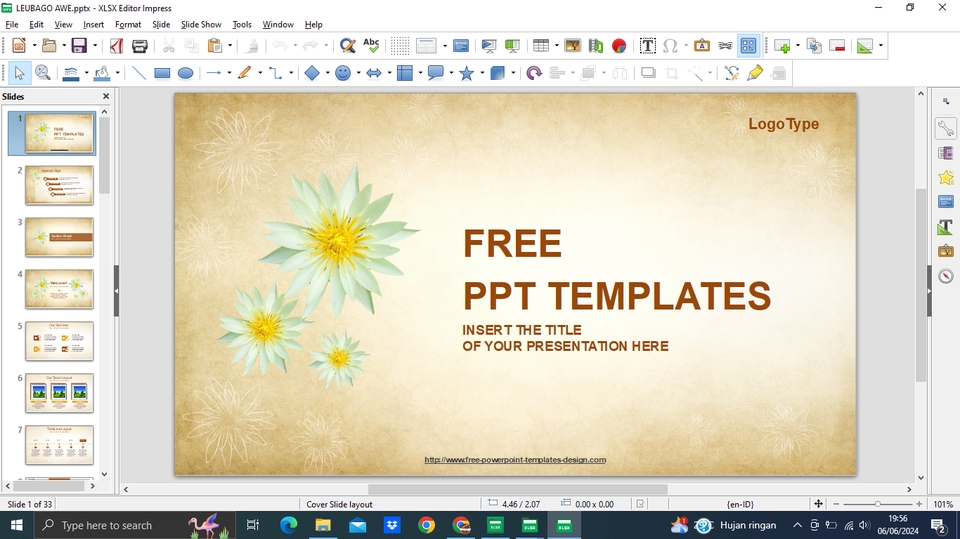Image resolution: width=960 pixels, height=539 pixels.
Task: Select slide 6 thumbnail
Action: 59,393
